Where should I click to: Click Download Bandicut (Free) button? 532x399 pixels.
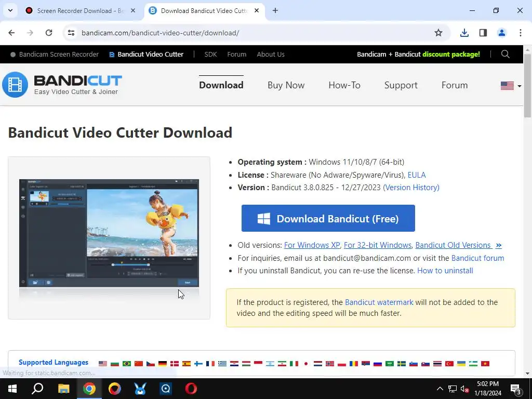pyautogui.click(x=328, y=218)
